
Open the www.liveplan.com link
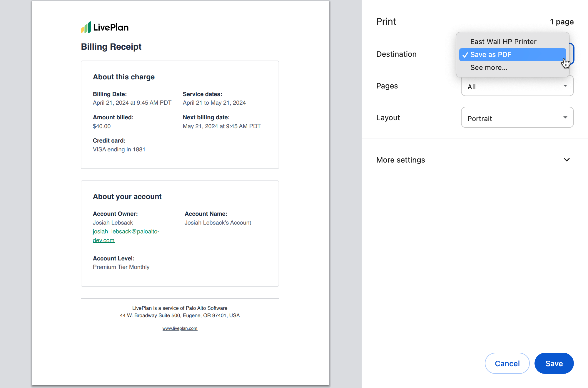pos(180,328)
